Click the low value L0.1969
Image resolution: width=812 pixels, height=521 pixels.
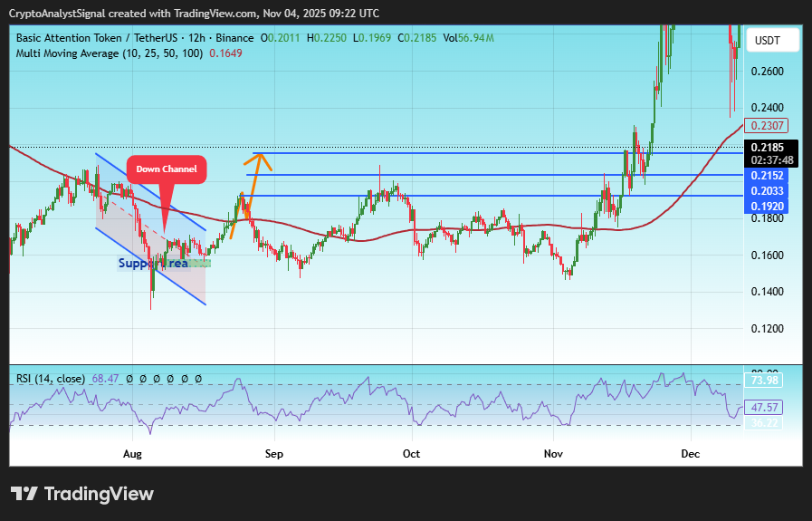pos(372,38)
